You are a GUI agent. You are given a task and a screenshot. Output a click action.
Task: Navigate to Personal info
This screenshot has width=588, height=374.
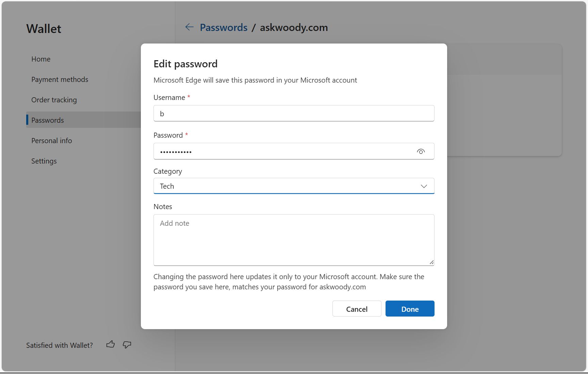pyautogui.click(x=51, y=141)
